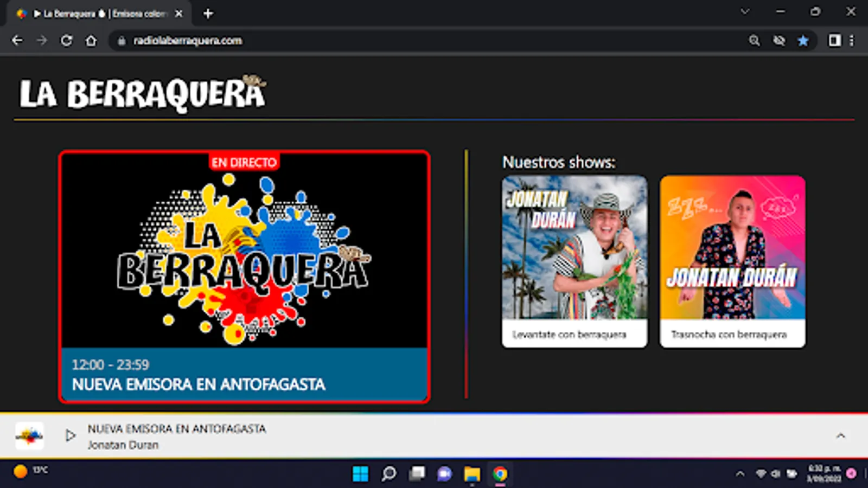Viewport: 868px width, 488px height.
Task: Close the La Berraquera tab
Action: coord(178,14)
